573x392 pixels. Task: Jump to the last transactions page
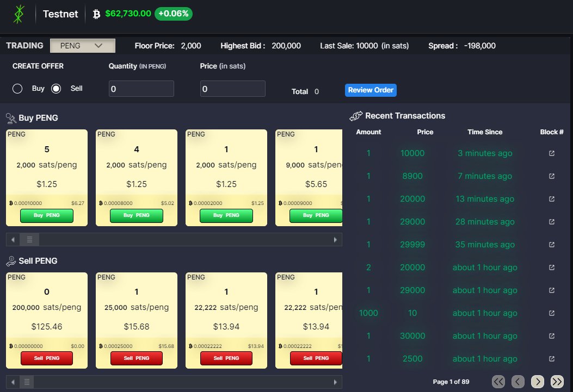[x=557, y=382]
